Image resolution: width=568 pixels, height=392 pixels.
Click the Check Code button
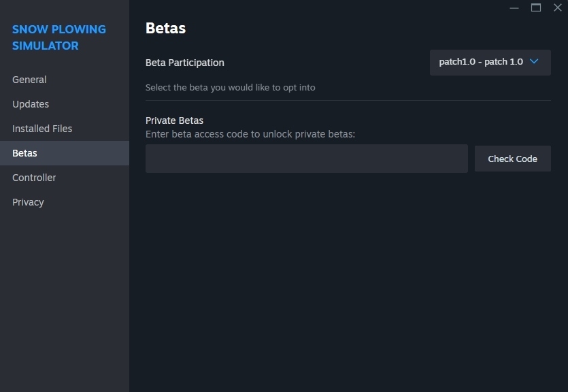point(512,158)
